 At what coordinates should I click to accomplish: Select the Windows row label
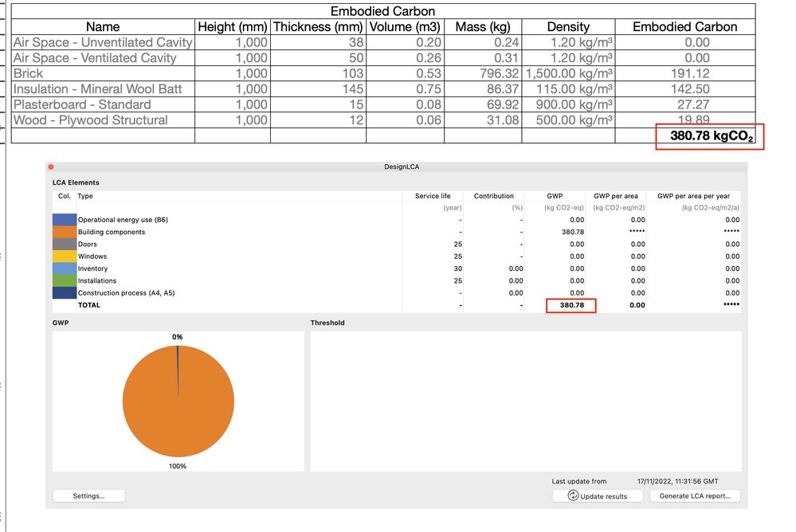pos(92,256)
